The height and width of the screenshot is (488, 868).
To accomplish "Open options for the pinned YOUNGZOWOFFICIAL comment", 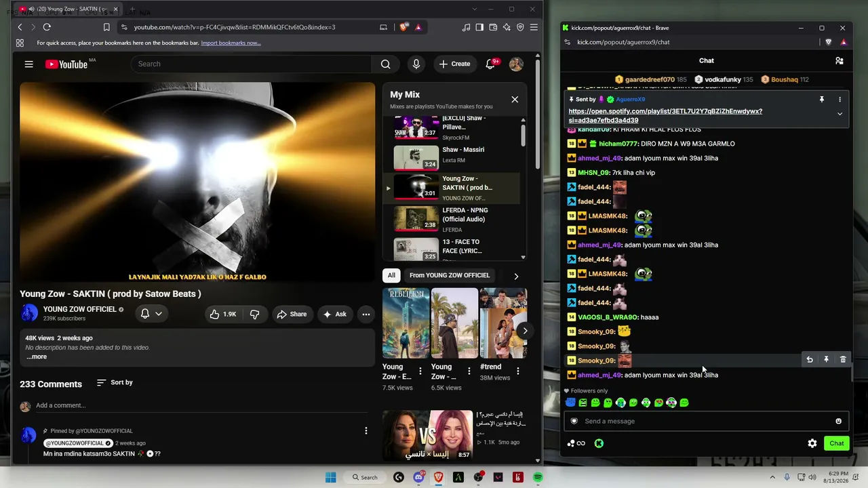I will coord(366,430).
